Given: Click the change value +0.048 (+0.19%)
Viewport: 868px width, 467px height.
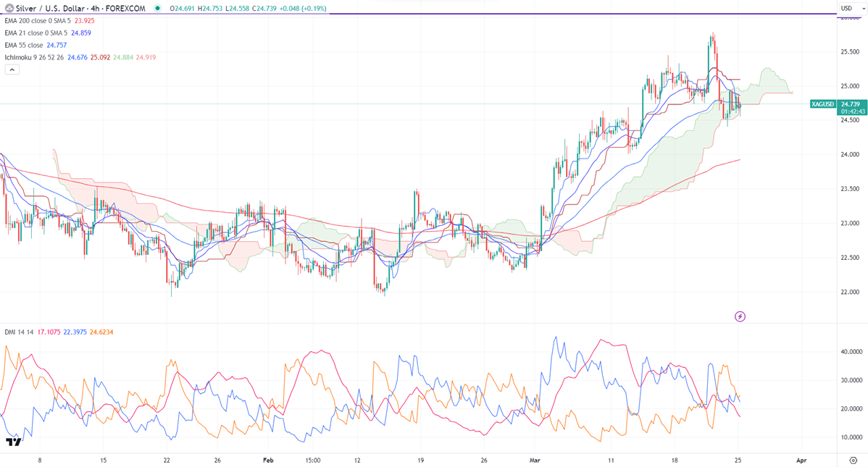Looking at the screenshot, I should point(304,8).
